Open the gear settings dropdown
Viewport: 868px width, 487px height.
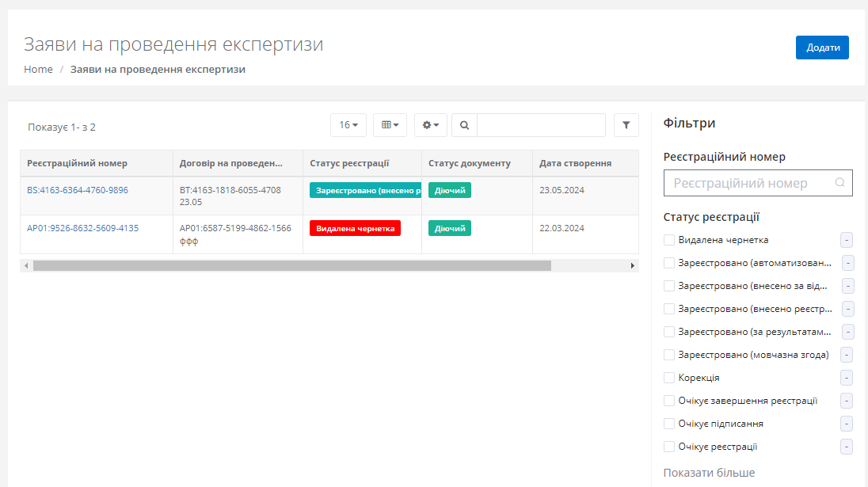[431, 125]
